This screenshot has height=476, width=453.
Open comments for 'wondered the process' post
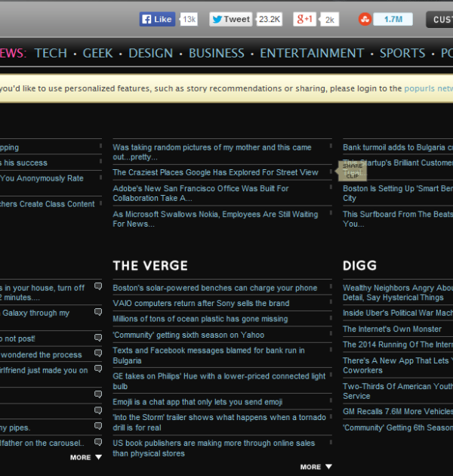click(x=98, y=353)
